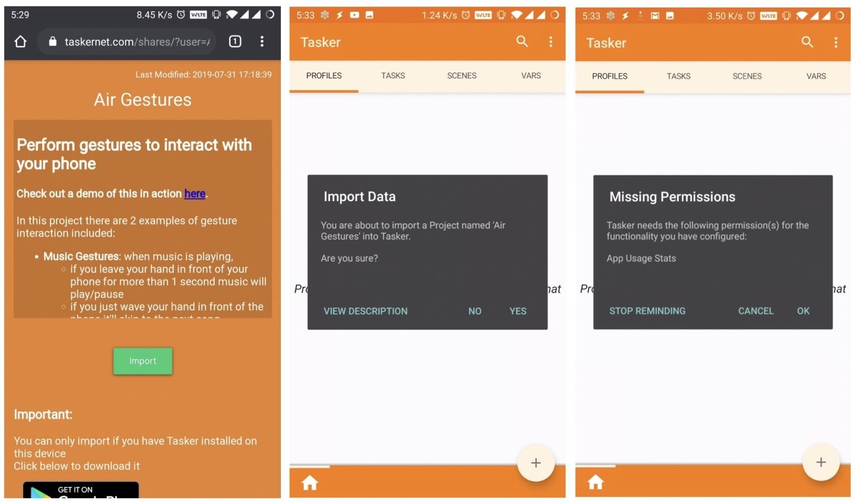Open the browser three-dot overflow menu
Screen dimensions: 856x504
tap(262, 41)
